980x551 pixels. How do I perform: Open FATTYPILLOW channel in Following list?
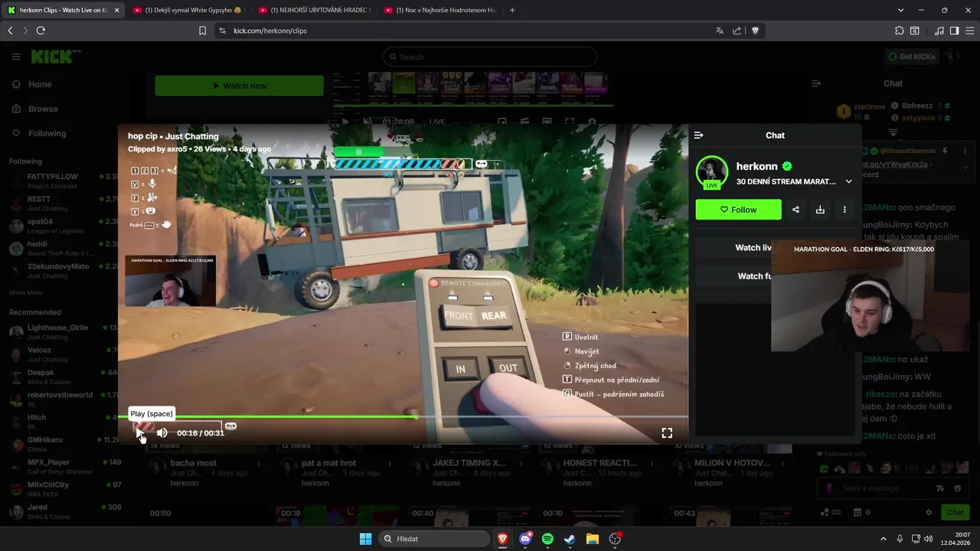click(x=64, y=181)
